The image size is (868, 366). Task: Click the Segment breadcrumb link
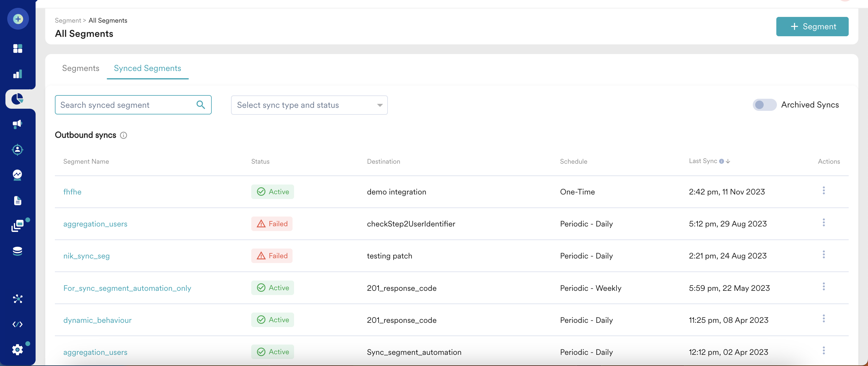pyautogui.click(x=68, y=21)
